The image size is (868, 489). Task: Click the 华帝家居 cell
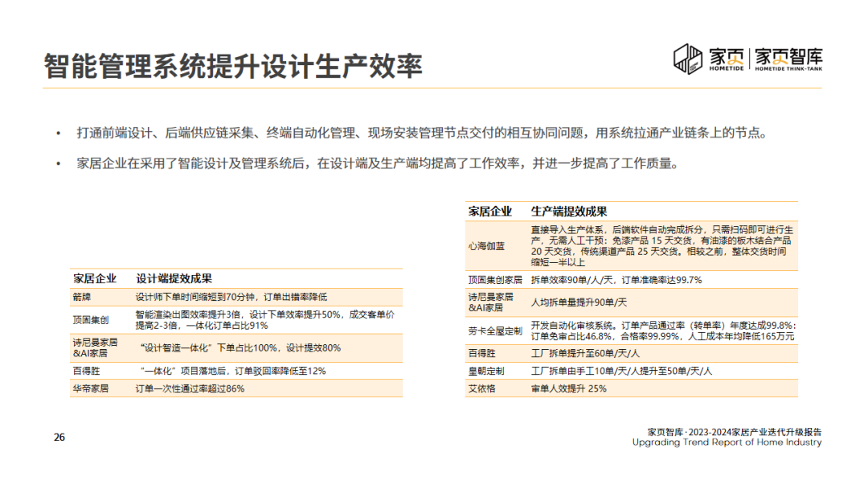91,388
